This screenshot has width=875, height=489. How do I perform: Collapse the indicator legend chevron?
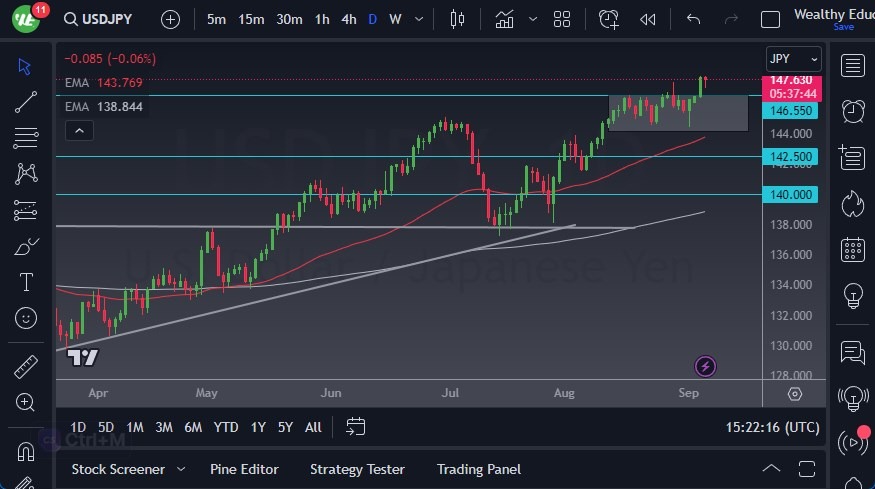tap(79, 130)
